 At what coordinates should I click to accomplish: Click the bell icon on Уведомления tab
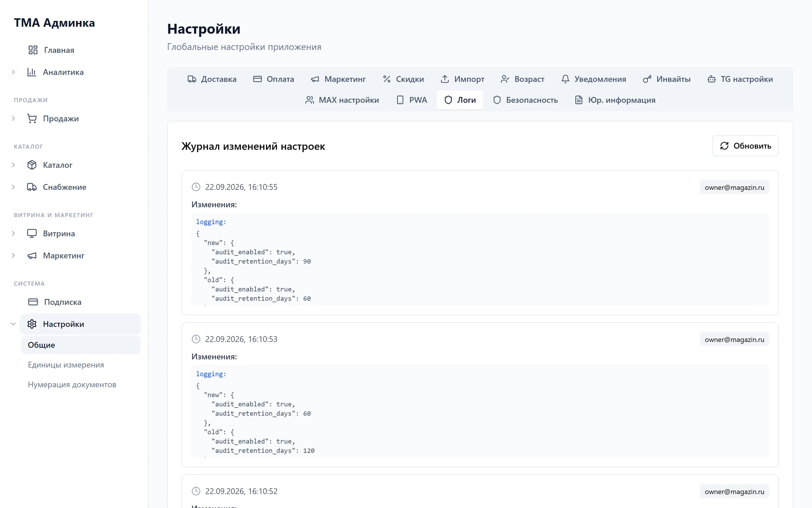pos(565,79)
